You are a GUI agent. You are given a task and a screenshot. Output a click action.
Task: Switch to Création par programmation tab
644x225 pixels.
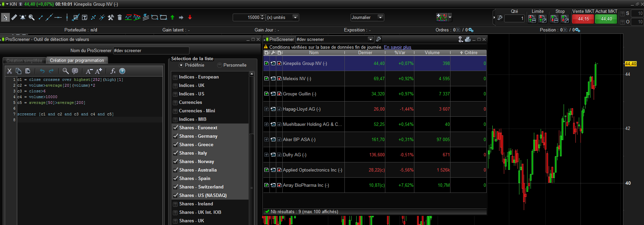(77, 60)
